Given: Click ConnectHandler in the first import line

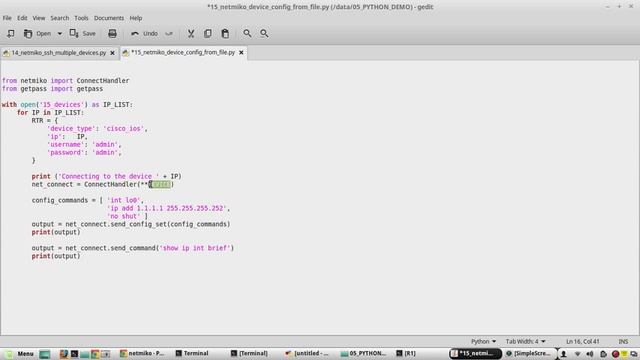Looking at the screenshot, I should pos(103,81).
